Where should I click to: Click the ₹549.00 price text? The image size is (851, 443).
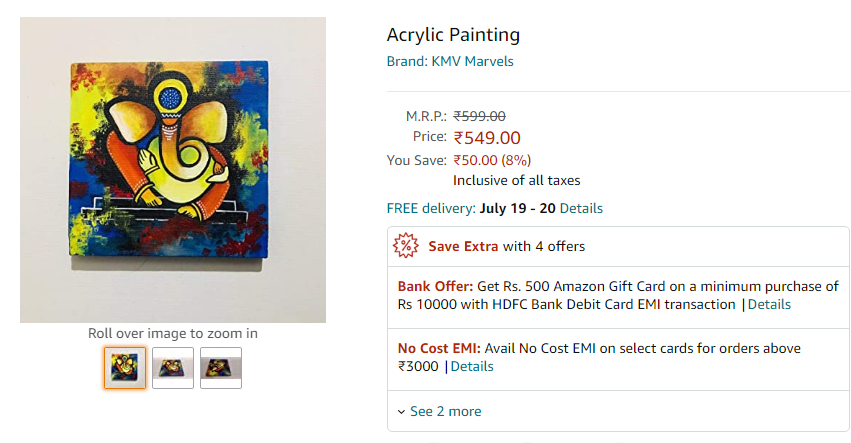click(487, 138)
